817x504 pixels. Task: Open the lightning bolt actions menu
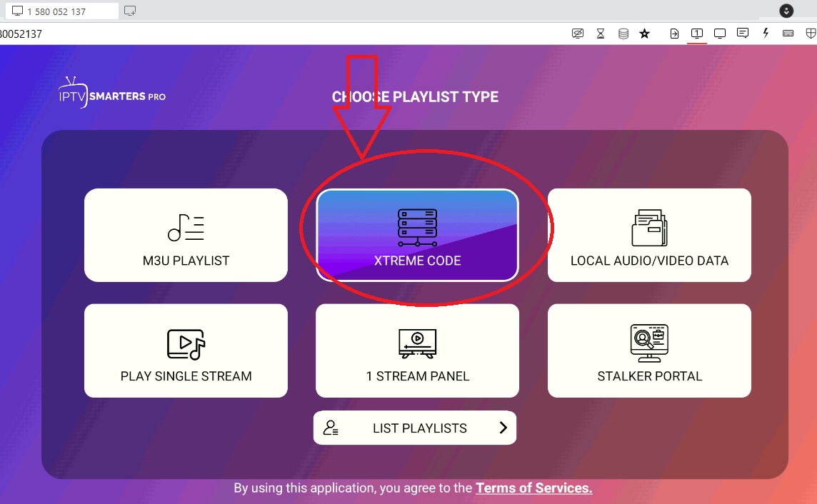pyautogui.click(x=766, y=34)
